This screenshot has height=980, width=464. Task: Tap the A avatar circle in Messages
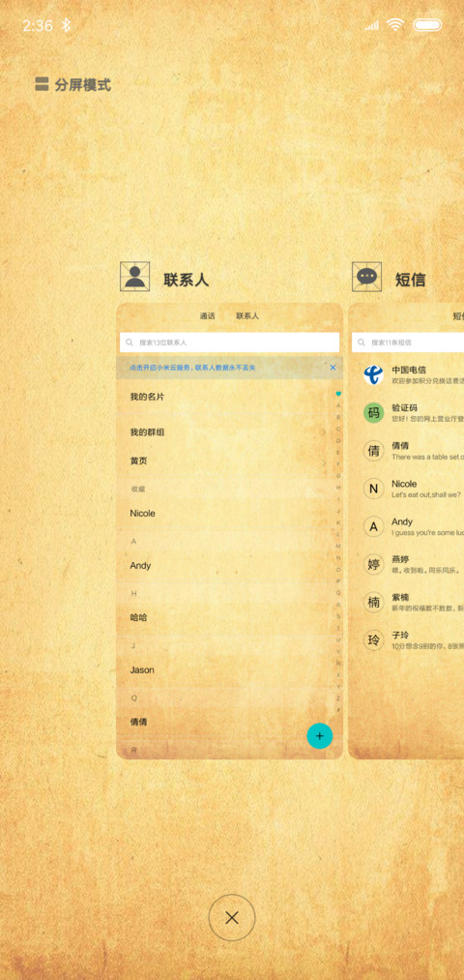click(x=373, y=527)
